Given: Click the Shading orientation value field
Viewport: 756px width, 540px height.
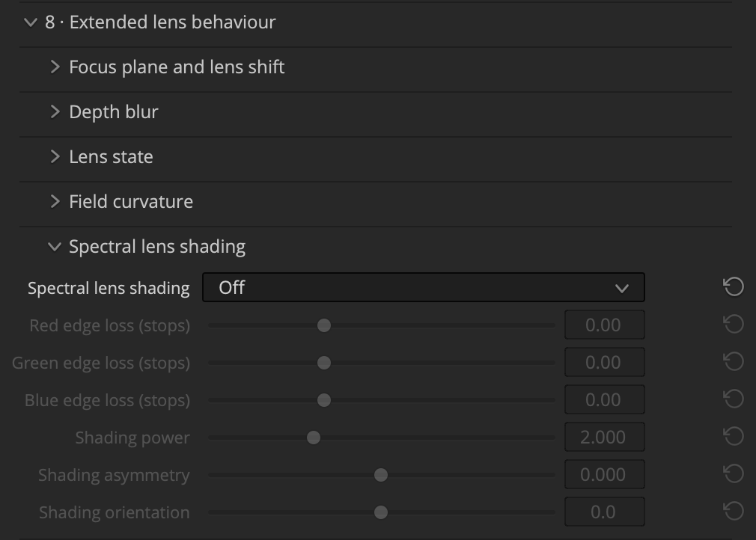Looking at the screenshot, I should tap(605, 512).
